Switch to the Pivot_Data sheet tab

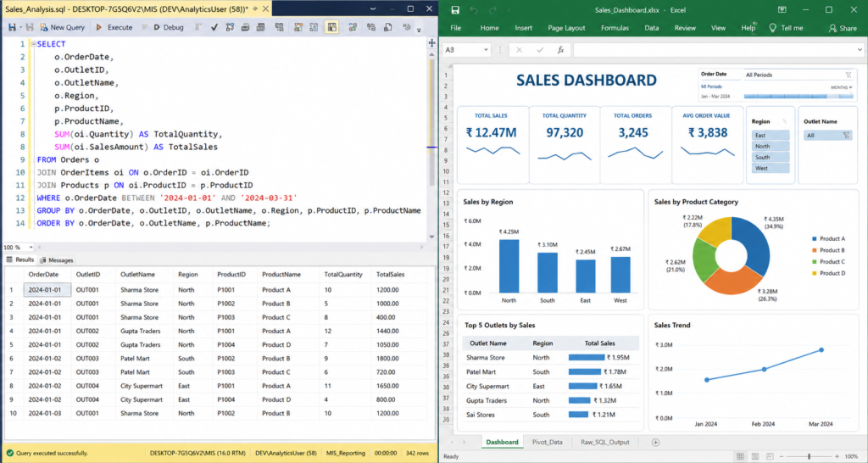click(547, 442)
